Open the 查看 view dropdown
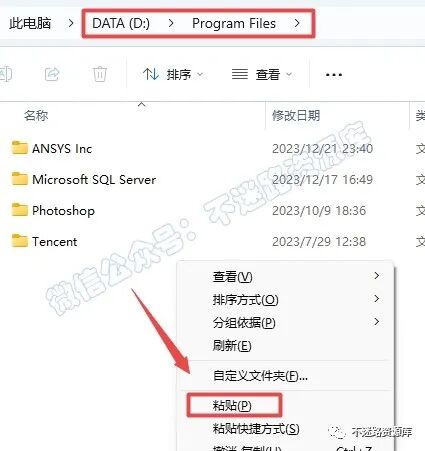The width and height of the screenshot is (425, 451). [262, 74]
